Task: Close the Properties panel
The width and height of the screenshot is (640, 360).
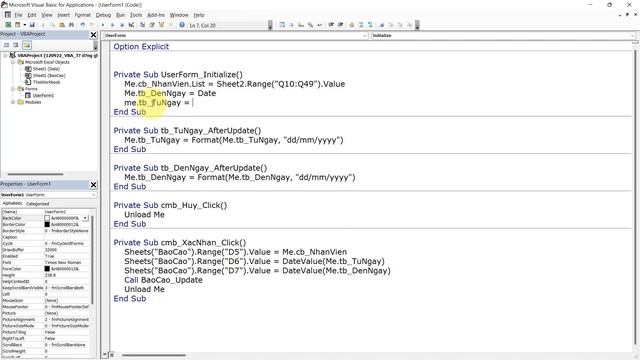Action: click(93, 185)
